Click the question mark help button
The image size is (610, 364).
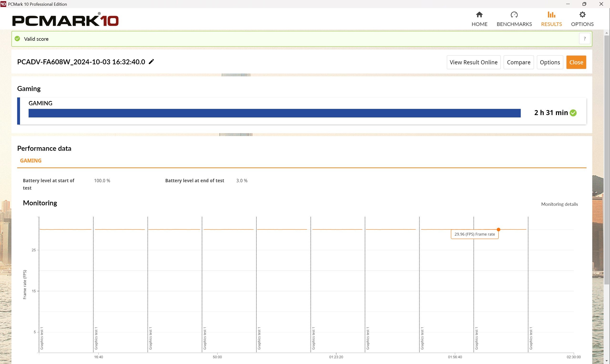click(x=585, y=39)
